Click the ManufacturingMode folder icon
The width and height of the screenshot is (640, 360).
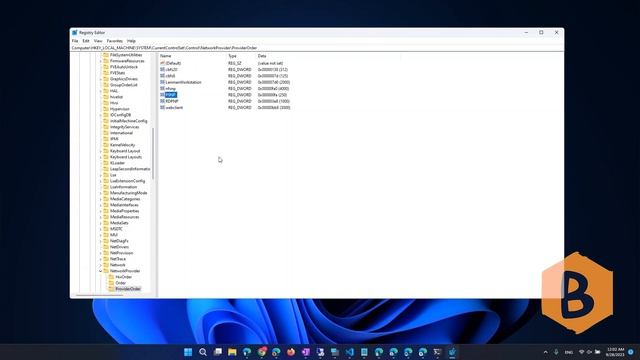pos(106,193)
